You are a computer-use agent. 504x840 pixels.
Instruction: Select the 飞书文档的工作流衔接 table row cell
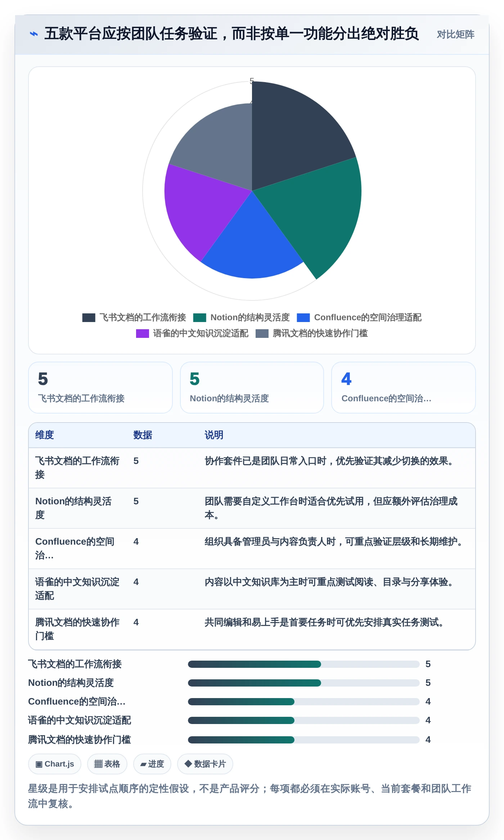[77, 468]
